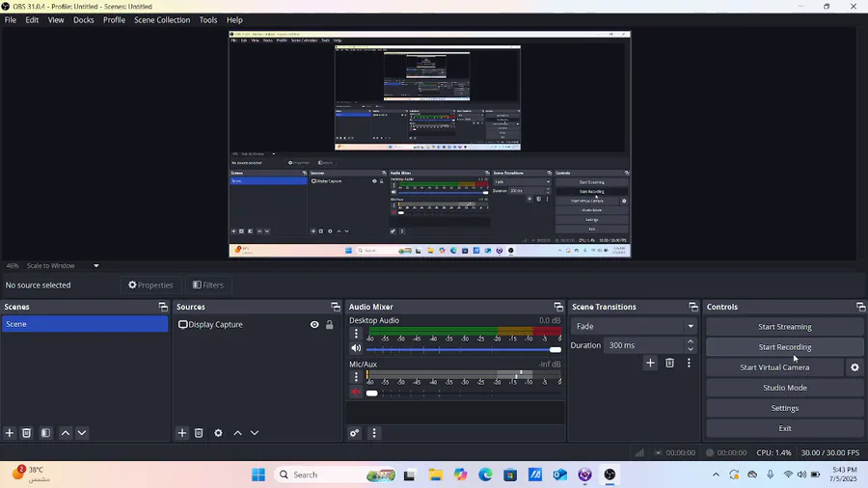This screenshot has width=868, height=488.
Task: Open transition properties three-dot menu
Action: 689,363
